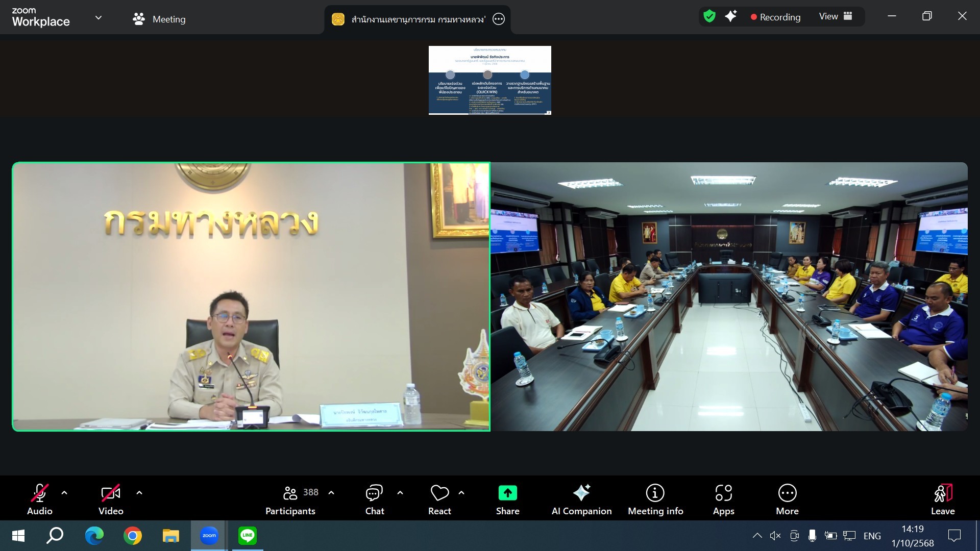The height and width of the screenshot is (551, 980).
Task: Open Zoom Workplace dropdown chevron
Action: coord(99,18)
